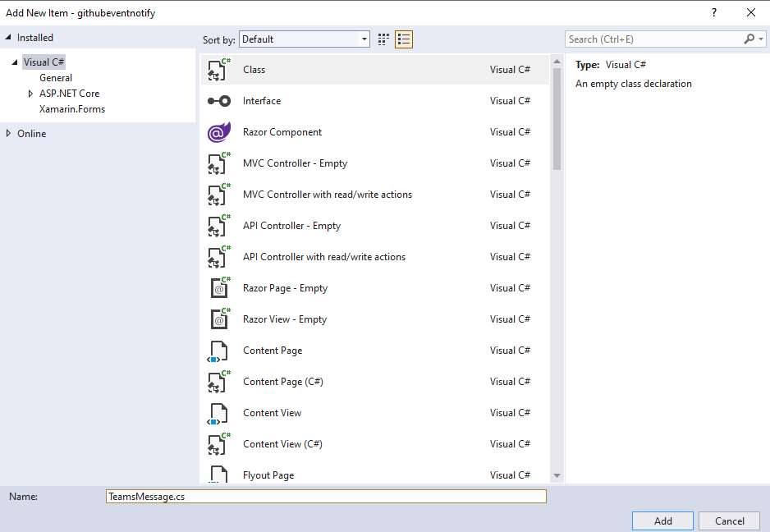Viewport: 770px width, 532px height.
Task: Click the Add button
Action: (662, 521)
